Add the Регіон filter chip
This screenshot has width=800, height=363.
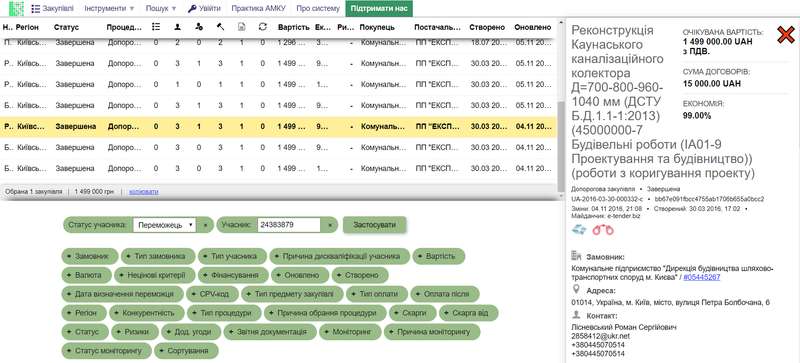click(84, 312)
